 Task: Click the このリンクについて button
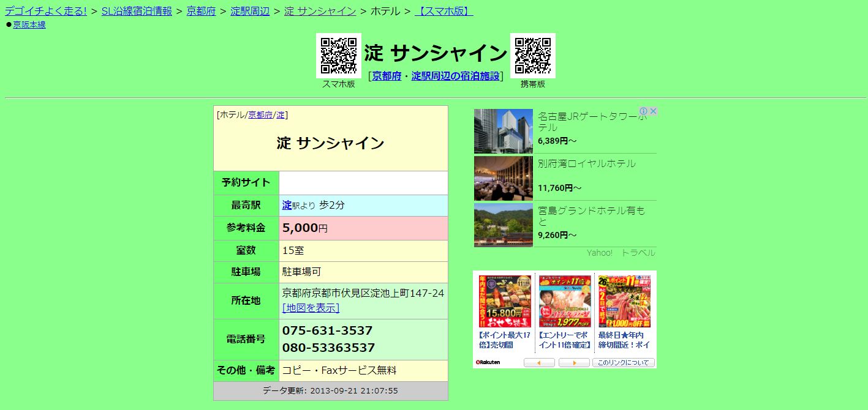click(624, 363)
